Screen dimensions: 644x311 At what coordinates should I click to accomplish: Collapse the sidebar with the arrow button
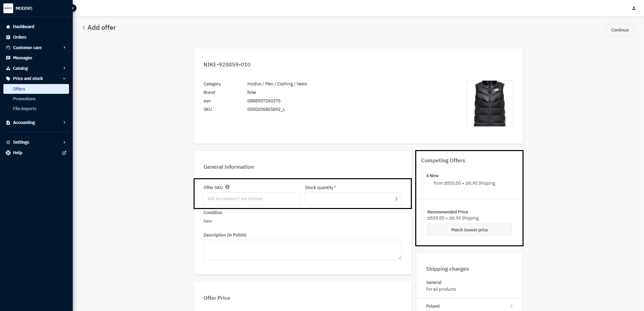click(x=73, y=8)
